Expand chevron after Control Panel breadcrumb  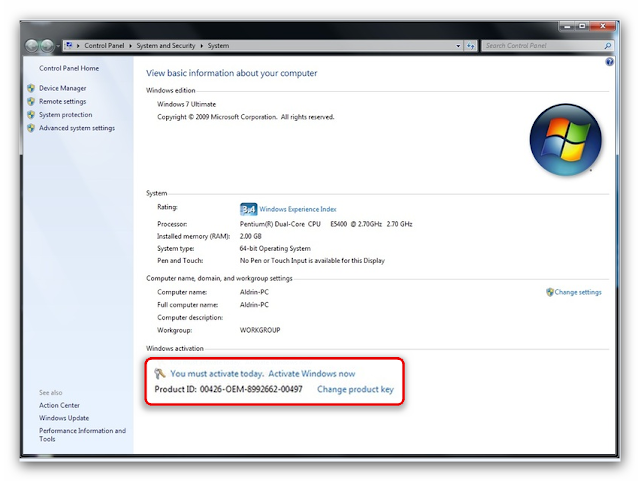[x=130, y=46]
